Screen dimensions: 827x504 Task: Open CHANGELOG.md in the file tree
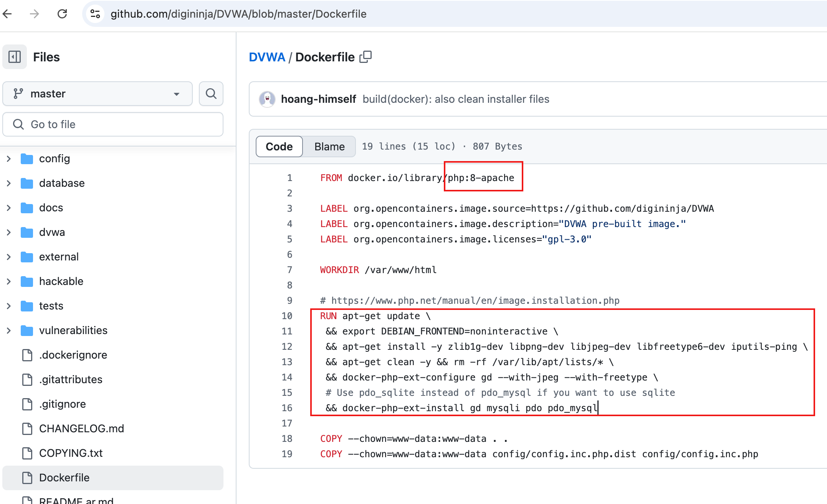[81, 428]
